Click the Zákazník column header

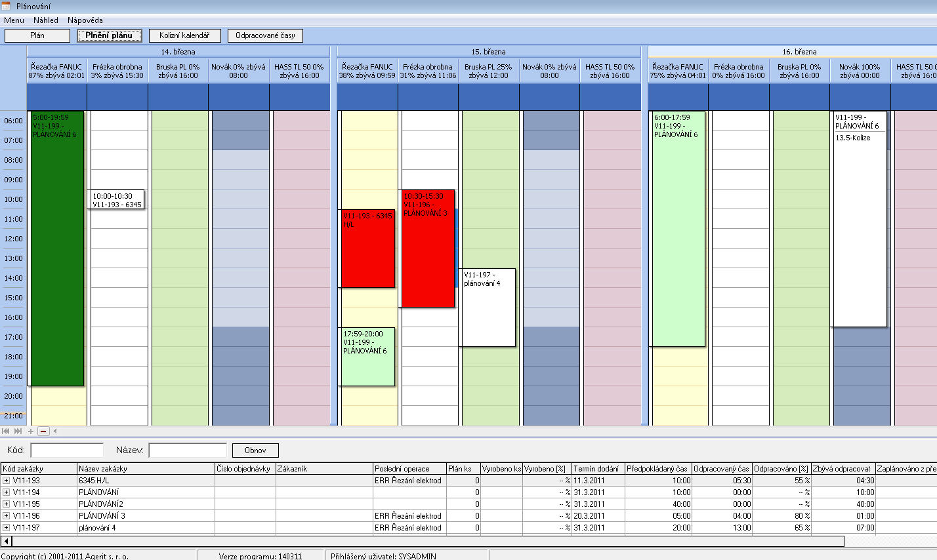pyautogui.click(x=324, y=469)
